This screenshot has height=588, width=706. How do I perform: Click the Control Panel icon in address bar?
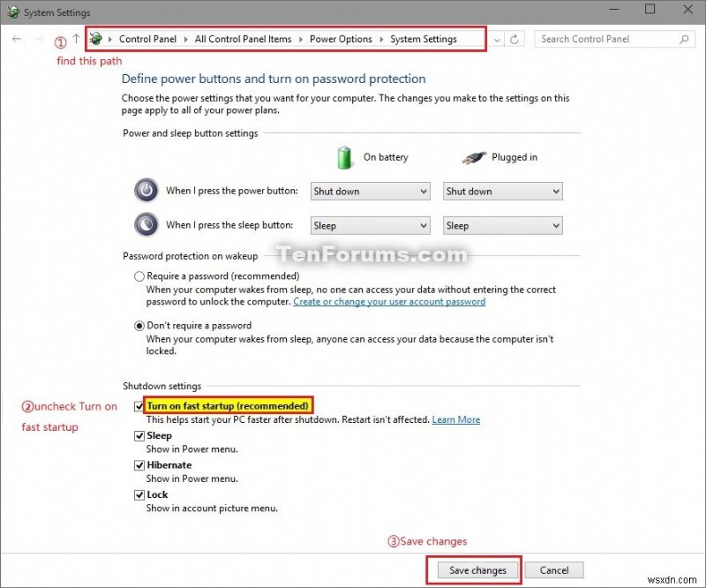click(94, 39)
